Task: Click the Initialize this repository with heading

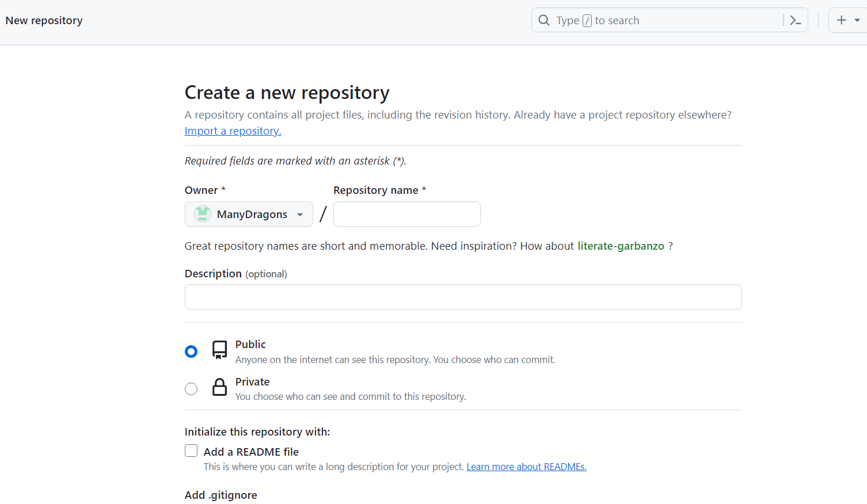Action: [x=257, y=432]
